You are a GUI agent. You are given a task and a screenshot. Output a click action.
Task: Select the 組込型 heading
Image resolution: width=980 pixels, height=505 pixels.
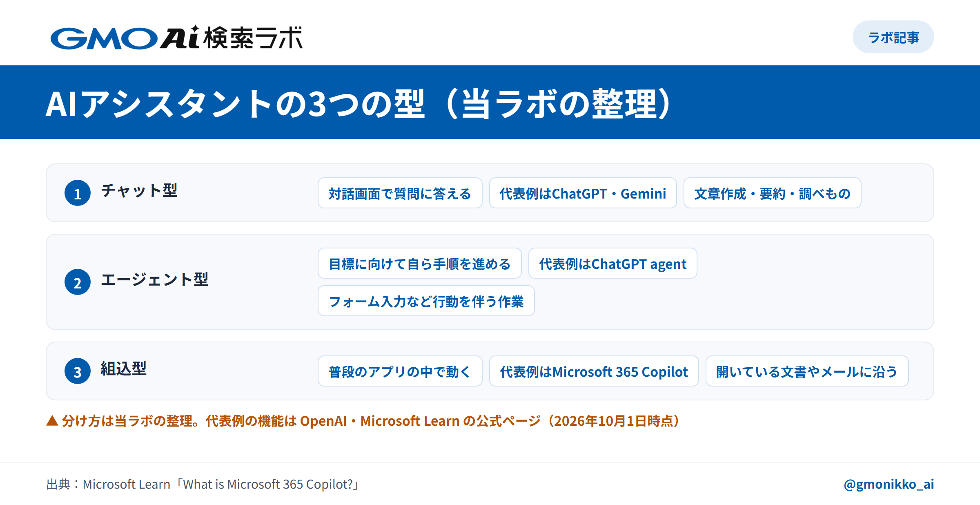124,369
